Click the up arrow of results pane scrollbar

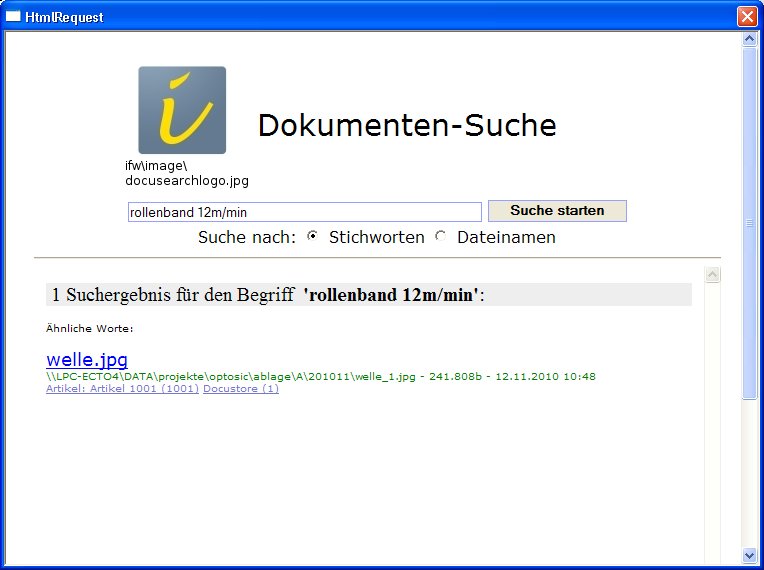[x=713, y=275]
